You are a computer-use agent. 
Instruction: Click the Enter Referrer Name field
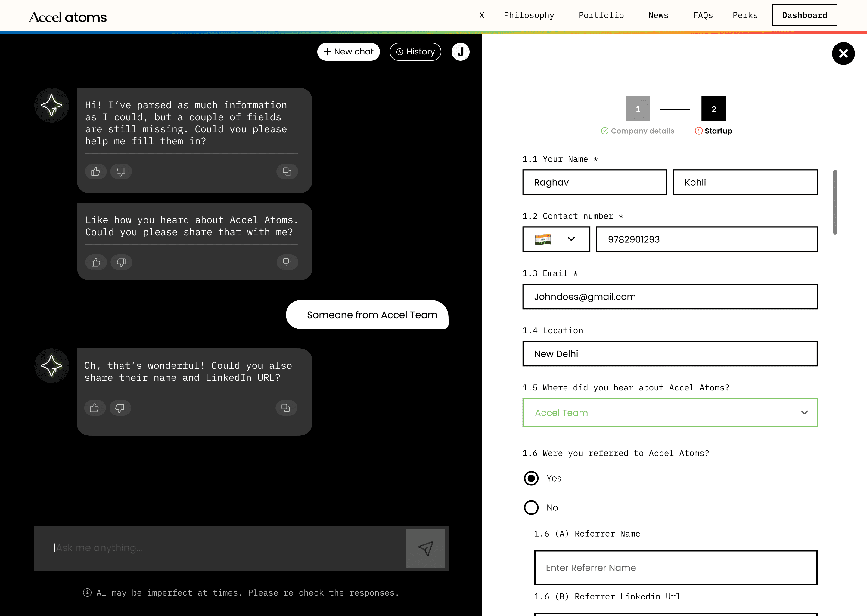pos(675,568)
